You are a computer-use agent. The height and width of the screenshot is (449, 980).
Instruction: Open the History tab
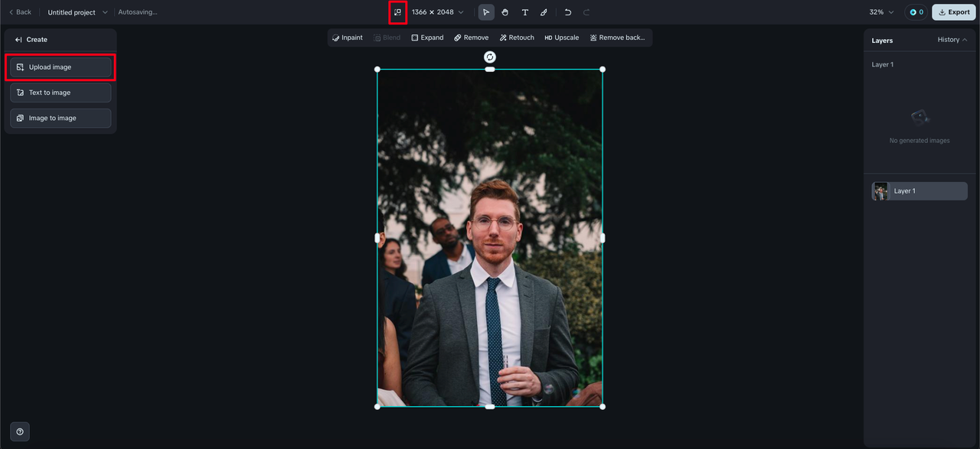[x=952, y=40]
